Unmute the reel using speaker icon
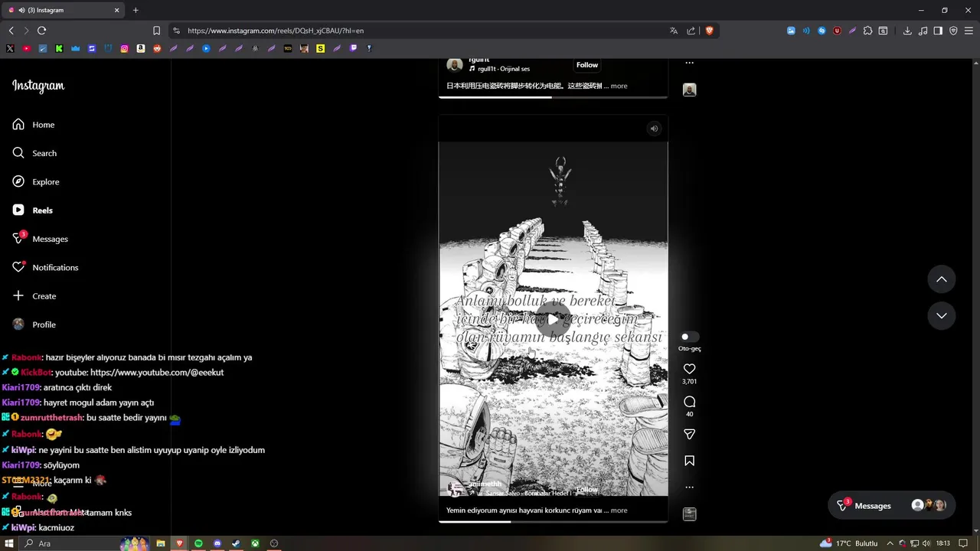 pos(654,129)
